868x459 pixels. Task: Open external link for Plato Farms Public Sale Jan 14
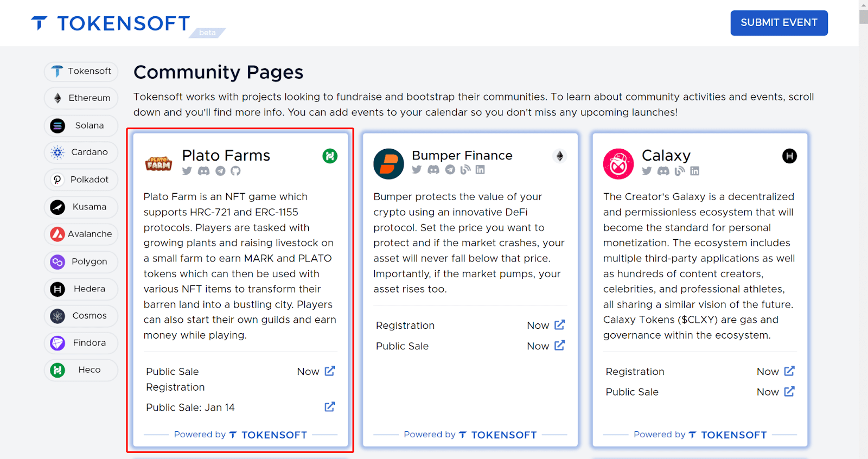coord(330,407)
